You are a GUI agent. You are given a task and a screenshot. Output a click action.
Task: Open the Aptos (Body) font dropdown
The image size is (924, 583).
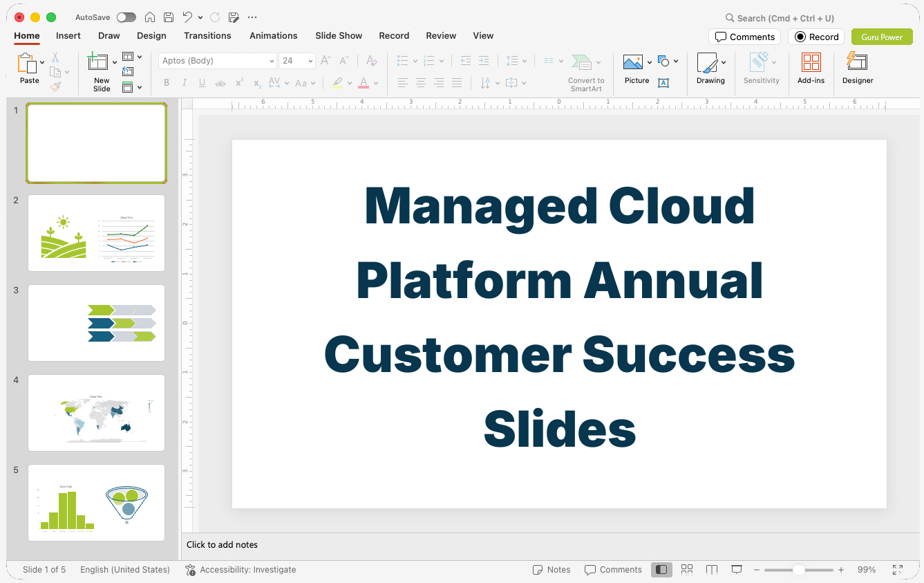[x=272, y=61]
